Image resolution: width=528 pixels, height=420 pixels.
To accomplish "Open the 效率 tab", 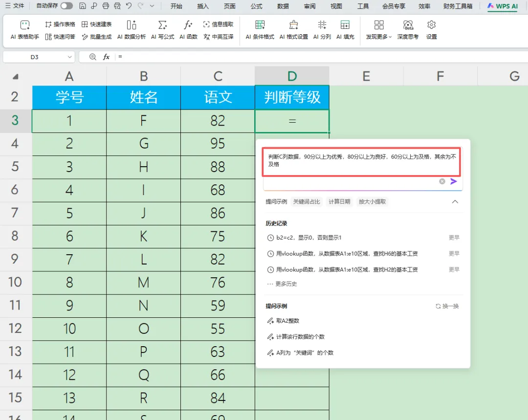I will [424, 6].
